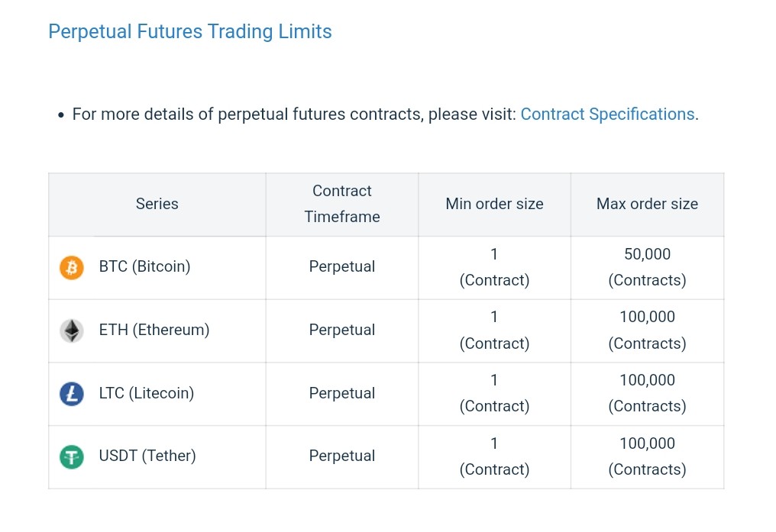Click the Perpetual Futures Trading Limits heading
Screen dimensions: 776x532
tap(190, 32)
